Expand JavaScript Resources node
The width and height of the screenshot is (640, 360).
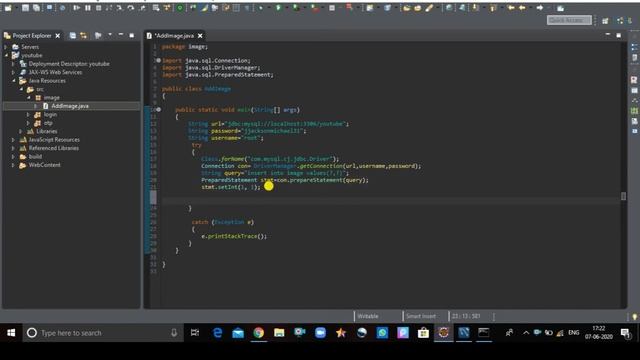[x=13, y=140]
